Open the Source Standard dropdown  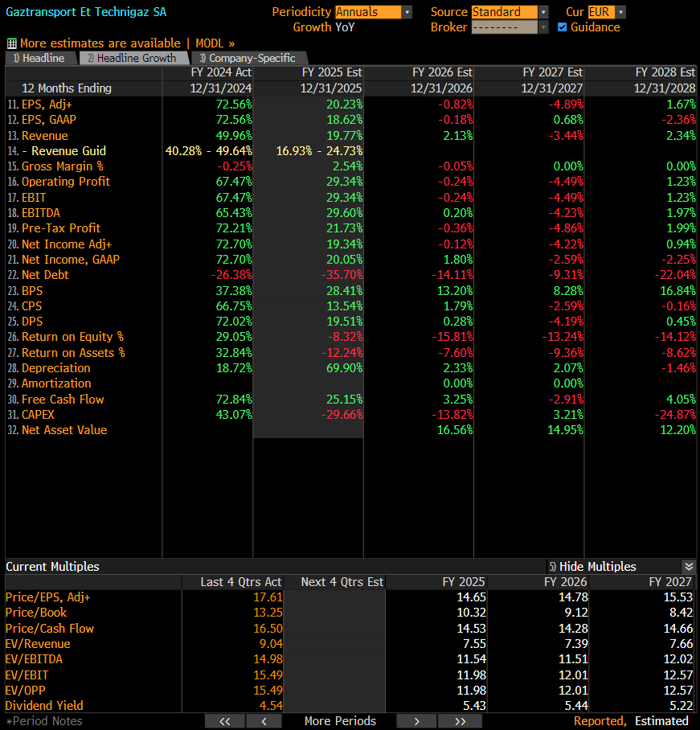510,12
